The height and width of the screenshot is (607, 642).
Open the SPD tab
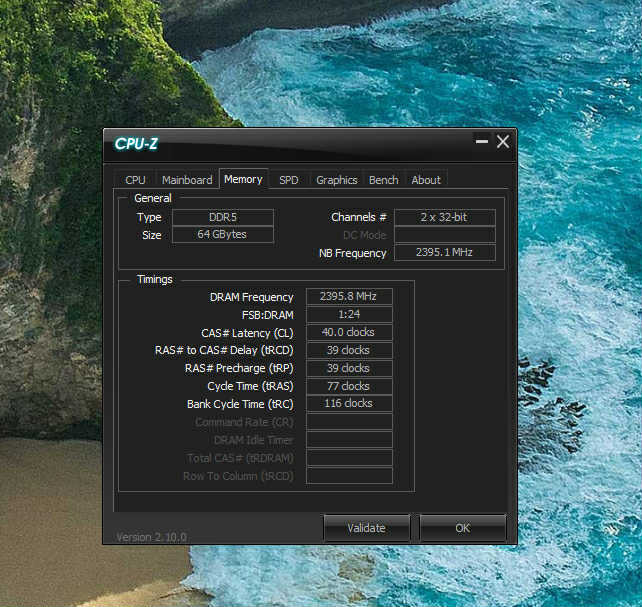289,180
